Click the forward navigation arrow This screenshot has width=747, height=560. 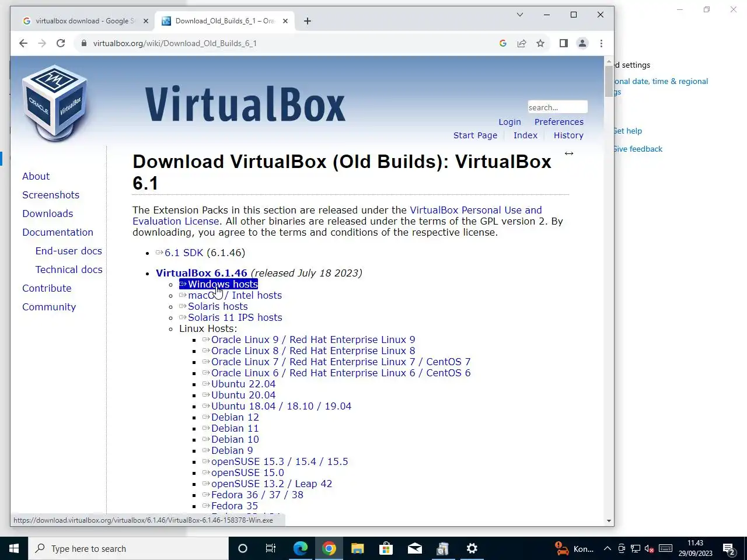pyautogui.click(x=42, y=43)
